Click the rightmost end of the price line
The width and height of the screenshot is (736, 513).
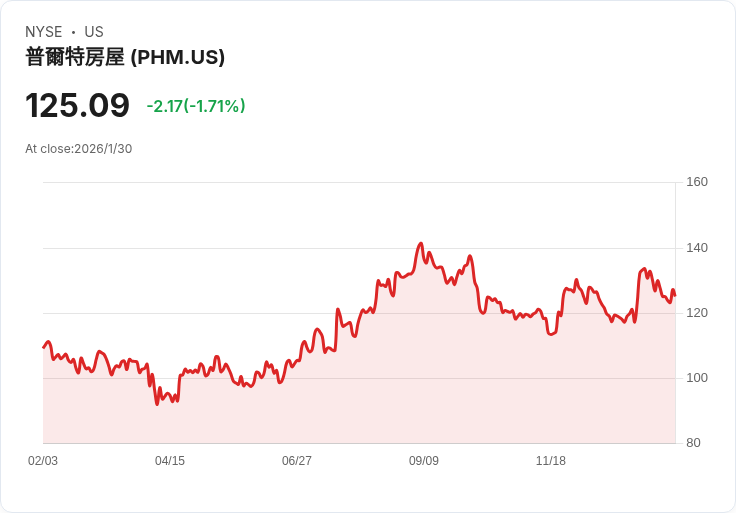point(675,295)
